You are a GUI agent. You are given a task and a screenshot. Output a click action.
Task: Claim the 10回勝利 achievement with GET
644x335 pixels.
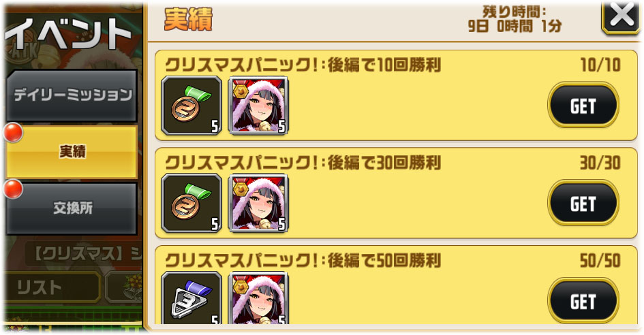point(583,105)
